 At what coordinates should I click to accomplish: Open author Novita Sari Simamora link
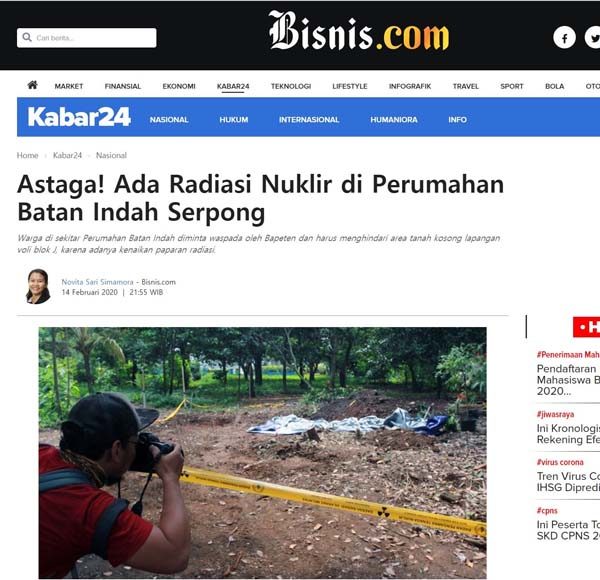98,282
